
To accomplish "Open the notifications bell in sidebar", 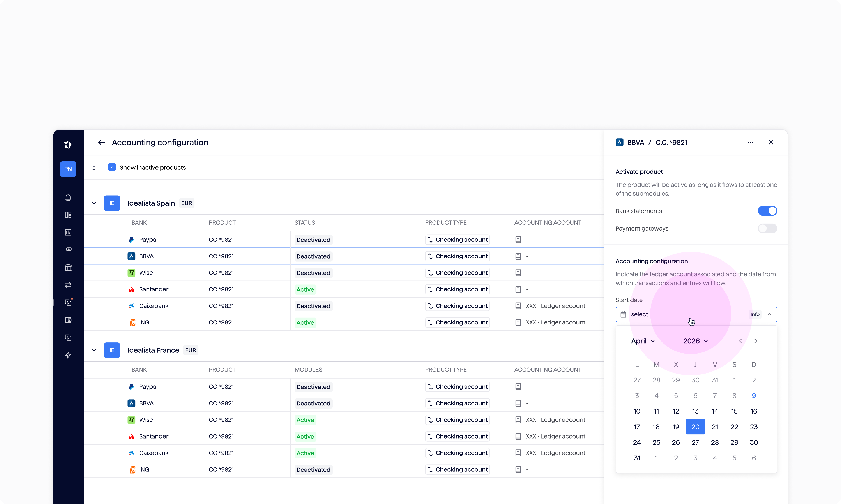I will pyautogui.click(x=68, y=197).
